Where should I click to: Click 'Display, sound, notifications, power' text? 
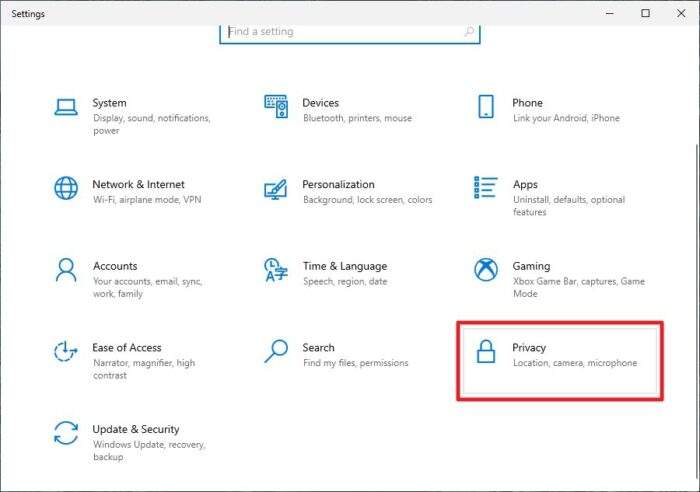pos(152,124)
